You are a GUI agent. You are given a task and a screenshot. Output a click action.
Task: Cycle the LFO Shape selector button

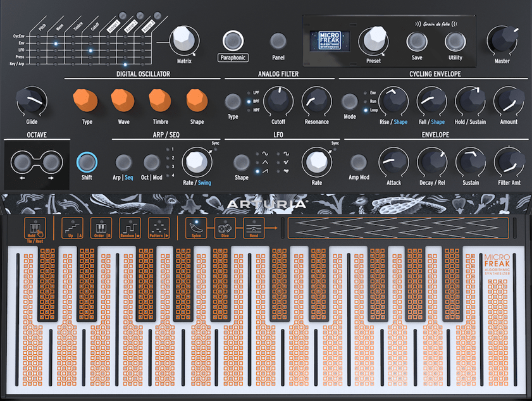tap(241, 162)
